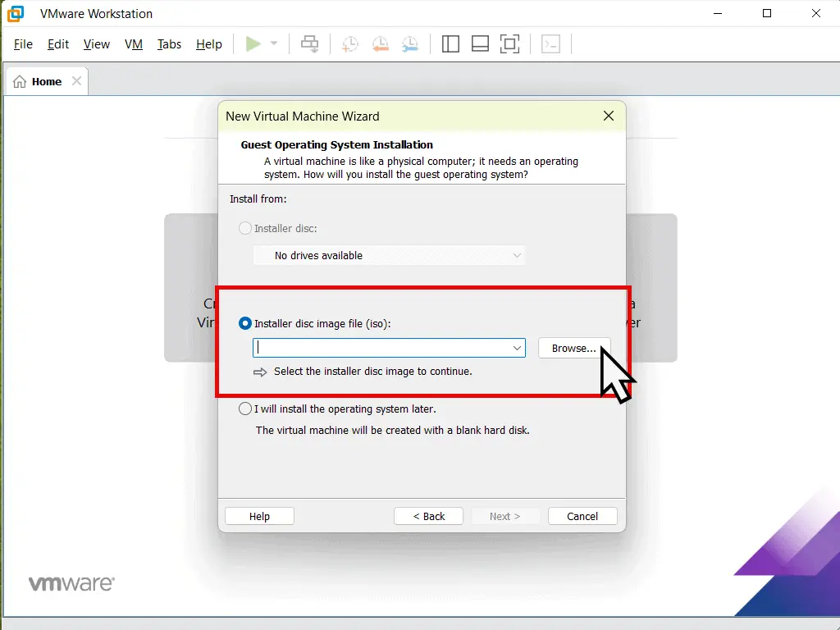Send Ctrl+Alt+Del toolbar icon
The height and width of the screenshot is (630, 840).
[x=309, y=44]
